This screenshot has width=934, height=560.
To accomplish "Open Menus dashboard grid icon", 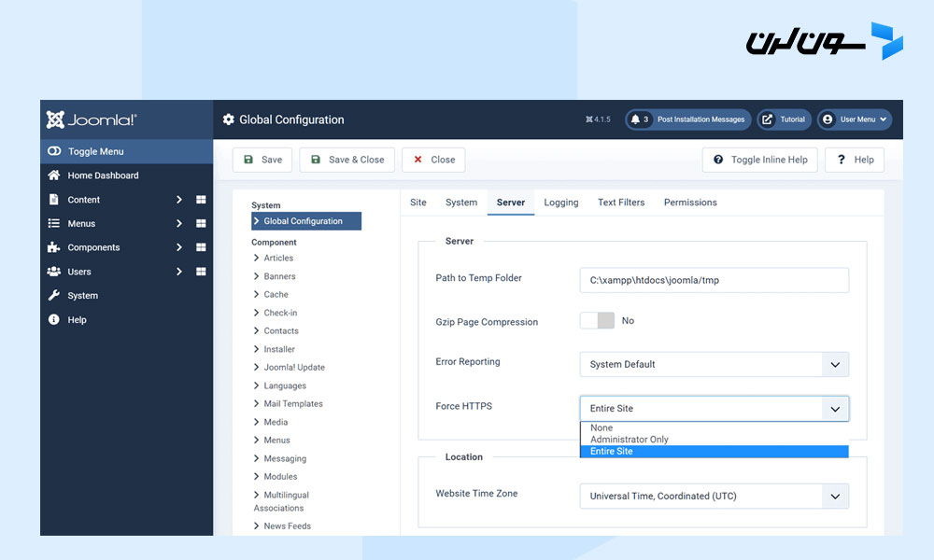I will coord(201,223).
